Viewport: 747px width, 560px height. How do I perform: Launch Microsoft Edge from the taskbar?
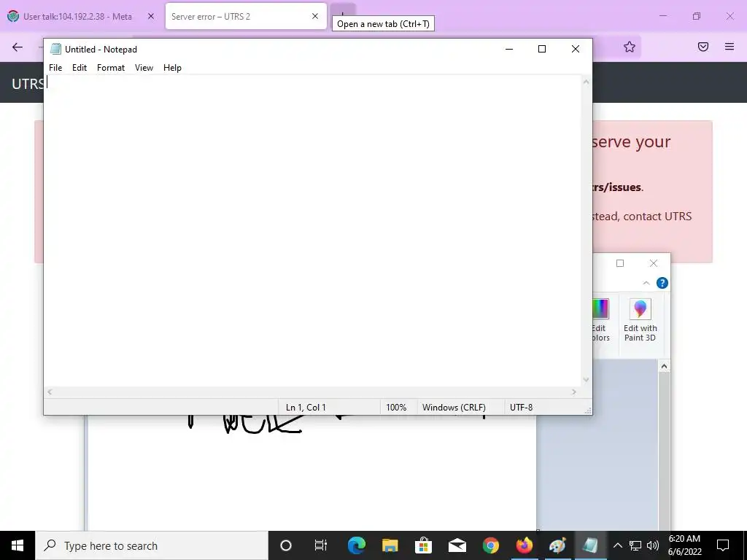356,545
